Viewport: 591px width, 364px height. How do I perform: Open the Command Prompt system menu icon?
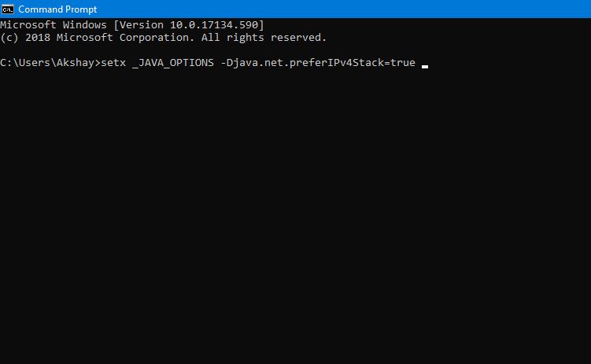(x=8, y=9)
